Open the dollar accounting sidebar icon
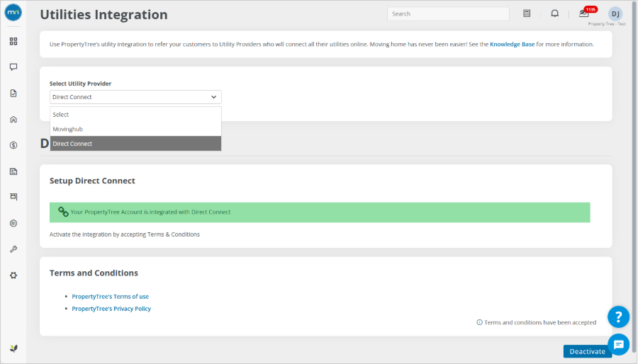This screenshot has height=364, width=638. coord(13,145)
